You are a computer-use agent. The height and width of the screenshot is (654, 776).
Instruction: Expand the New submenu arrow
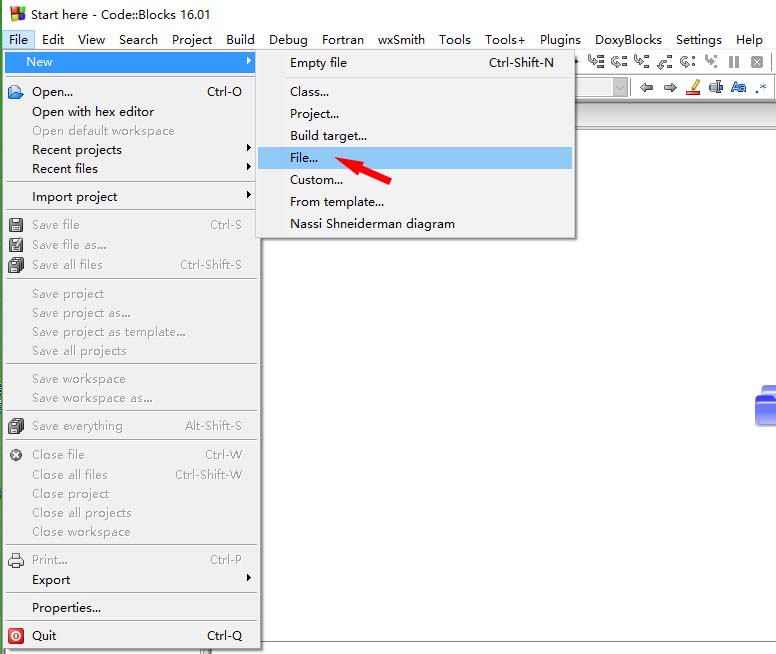pos(248,61)
